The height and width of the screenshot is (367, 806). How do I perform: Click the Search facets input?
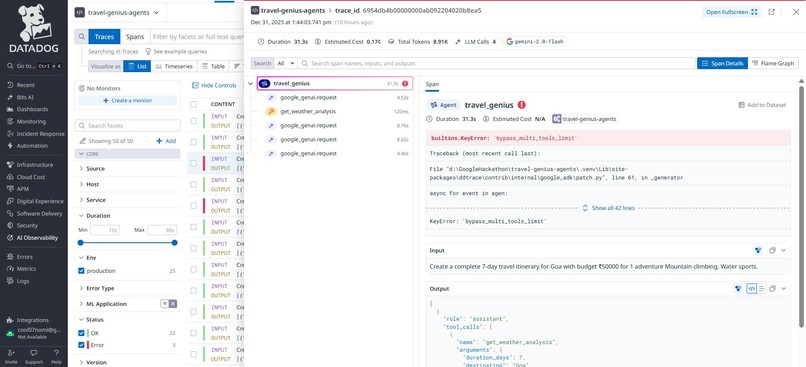click(127, 125)
